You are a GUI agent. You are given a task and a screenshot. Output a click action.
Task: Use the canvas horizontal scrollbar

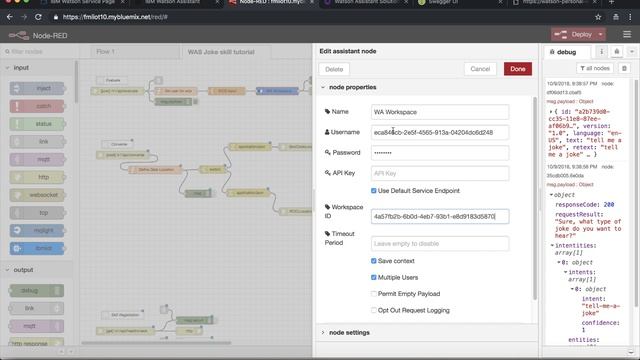point(156,343)
